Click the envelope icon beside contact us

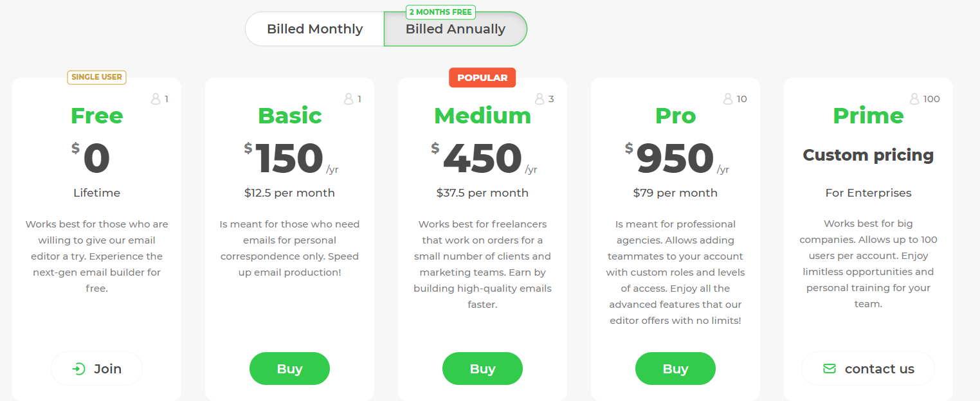pyautogui.click(x=830, y=369)
